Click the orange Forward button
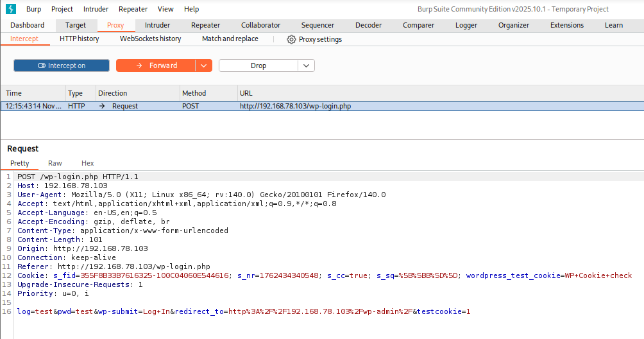 156,65
